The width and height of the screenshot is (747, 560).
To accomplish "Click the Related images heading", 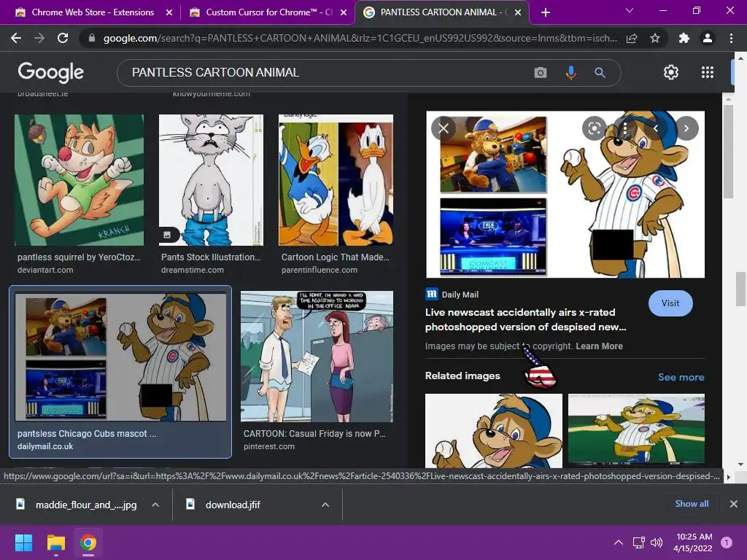I will (x=462, y=376).
